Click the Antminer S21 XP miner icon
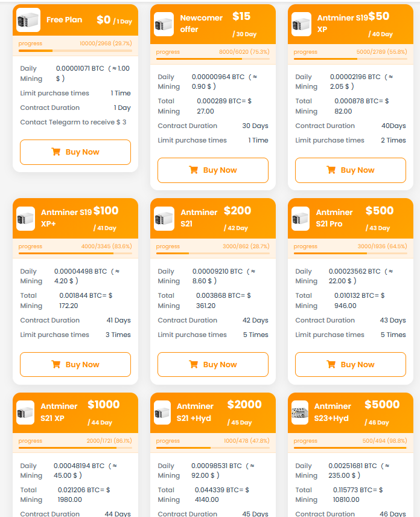 click(x=26, y=413)
